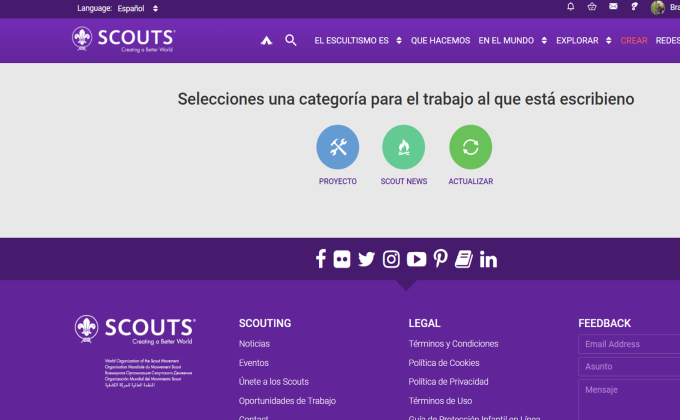Open the Redes menu item
Image resolution: width=680 pixels, height=420 pixels.
[x=668, y=41]
